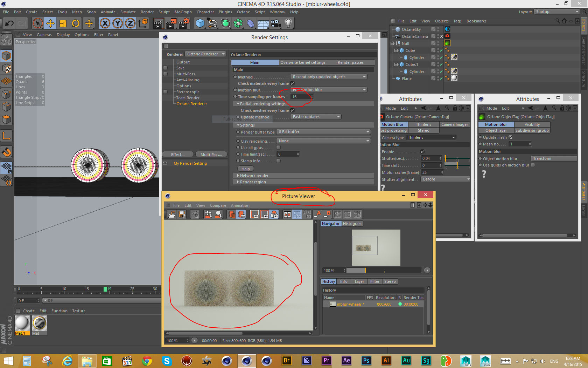Click the Time shift slider
The width and height of the screenshot is (588, 368).
coord(457,165)
